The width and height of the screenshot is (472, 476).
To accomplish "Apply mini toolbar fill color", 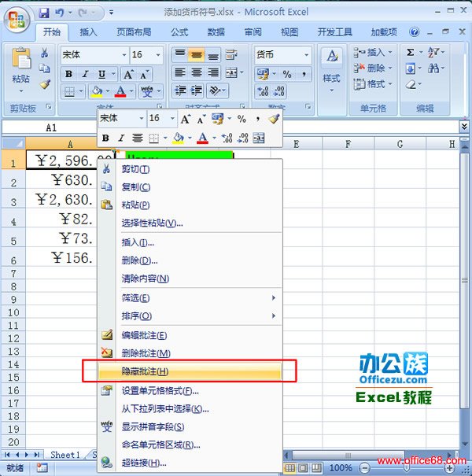I will 178,138.
